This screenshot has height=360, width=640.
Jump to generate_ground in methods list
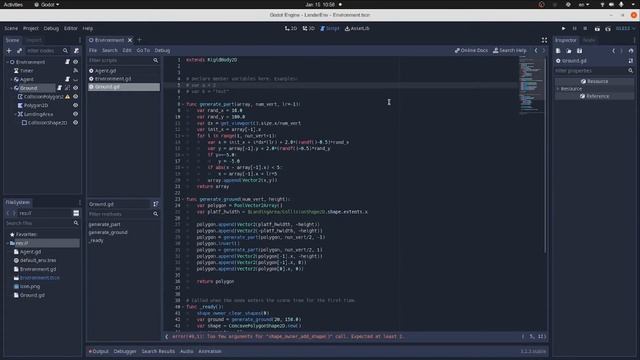pyautogui.click(x=108, y=232)
